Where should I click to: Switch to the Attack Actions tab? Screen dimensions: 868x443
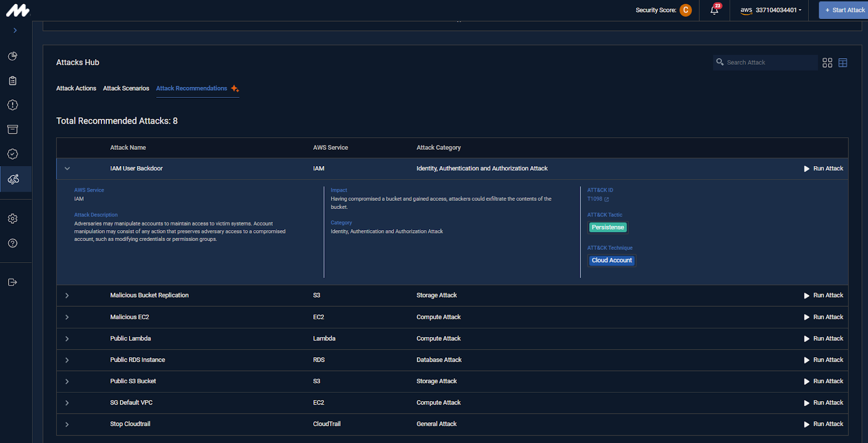tap(76, 88)
